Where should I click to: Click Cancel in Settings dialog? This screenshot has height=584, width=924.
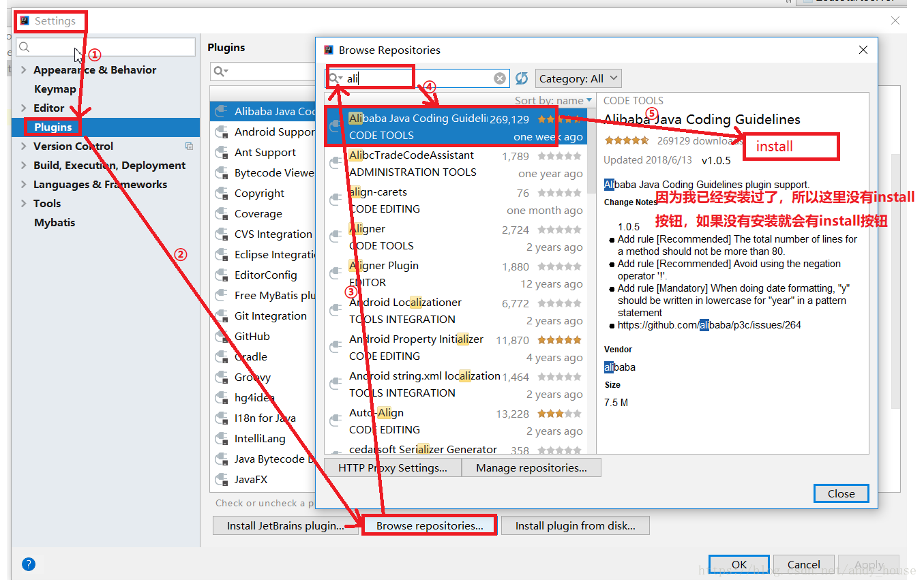[804, 564]
